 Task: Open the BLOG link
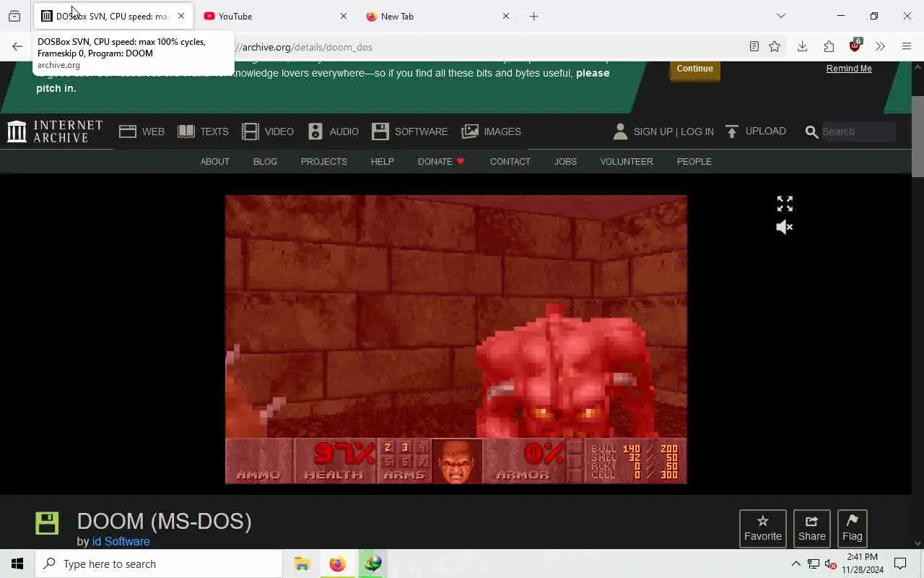pos(265,162)
